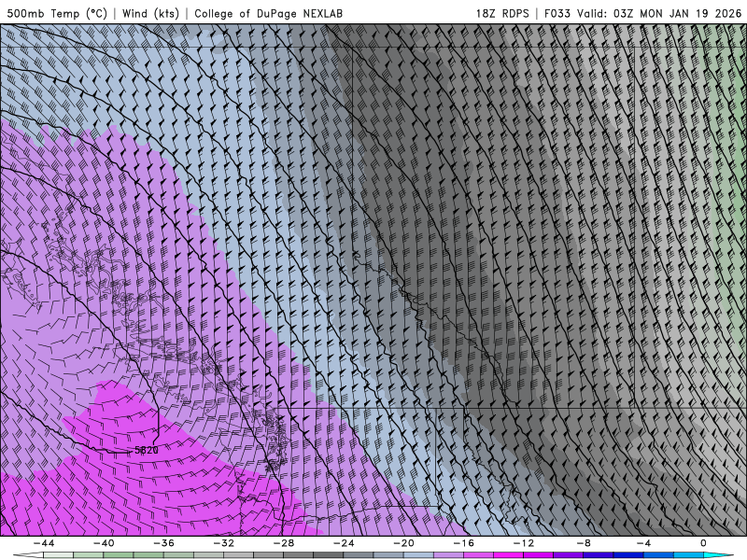The width and height of the screenshot is (747, 560).
Task: Click the -4 colorbar tick label
Action: (643, 543)
